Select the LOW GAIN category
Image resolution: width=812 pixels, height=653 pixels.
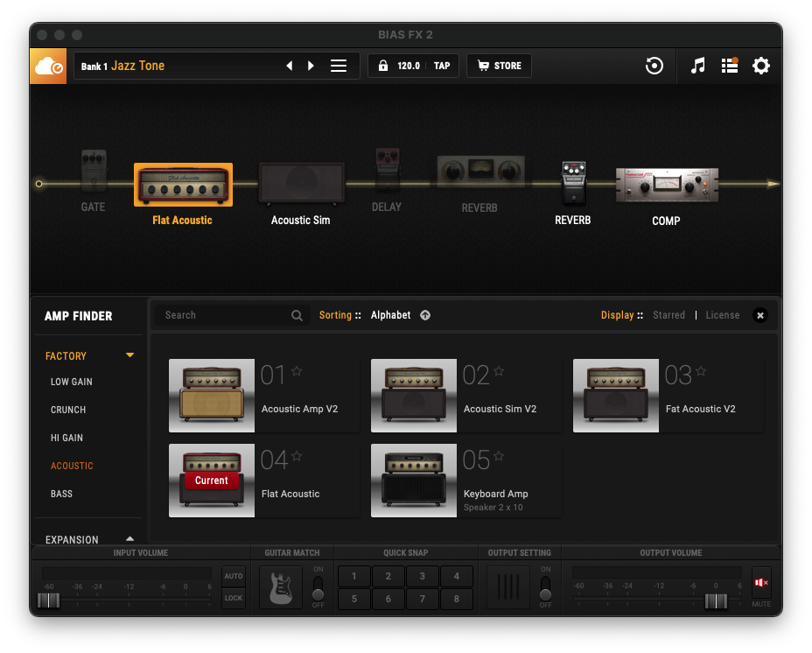click(x=72, y=382)
